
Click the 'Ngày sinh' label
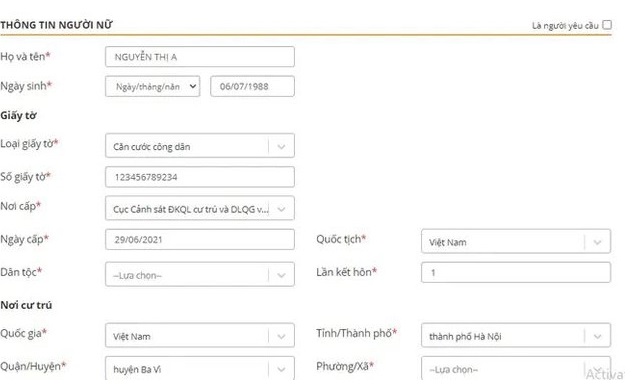pos(26,86)
